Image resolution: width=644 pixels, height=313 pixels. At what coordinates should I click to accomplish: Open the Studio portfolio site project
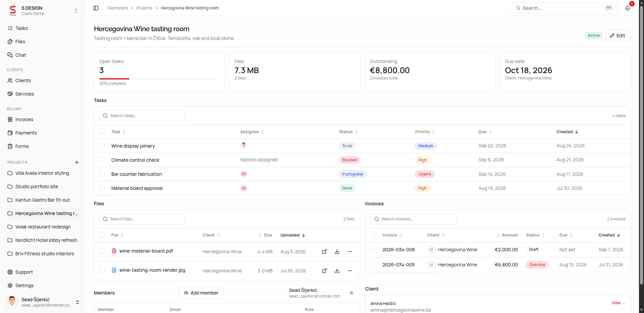coord(43,187)
